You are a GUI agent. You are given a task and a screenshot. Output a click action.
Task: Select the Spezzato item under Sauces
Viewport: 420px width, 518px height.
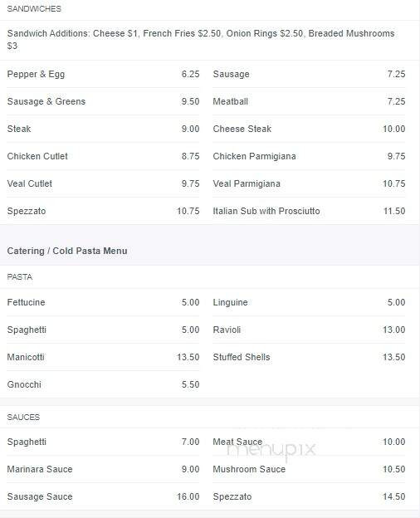coord(309,496)
